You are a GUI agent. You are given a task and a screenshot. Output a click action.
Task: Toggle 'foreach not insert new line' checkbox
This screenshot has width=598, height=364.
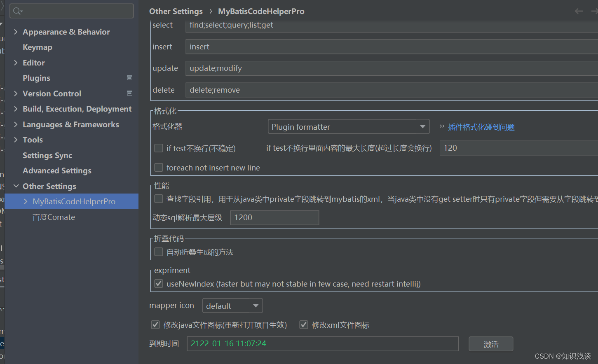[x=159, y=168]
